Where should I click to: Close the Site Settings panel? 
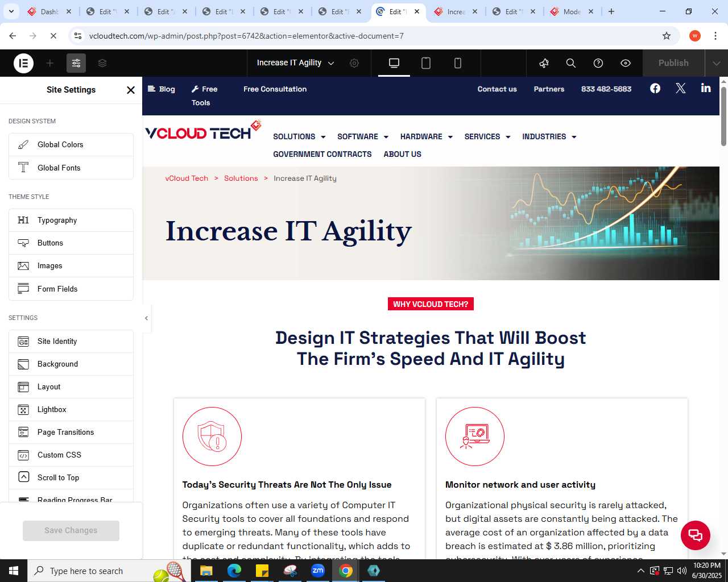click(131, 90)
